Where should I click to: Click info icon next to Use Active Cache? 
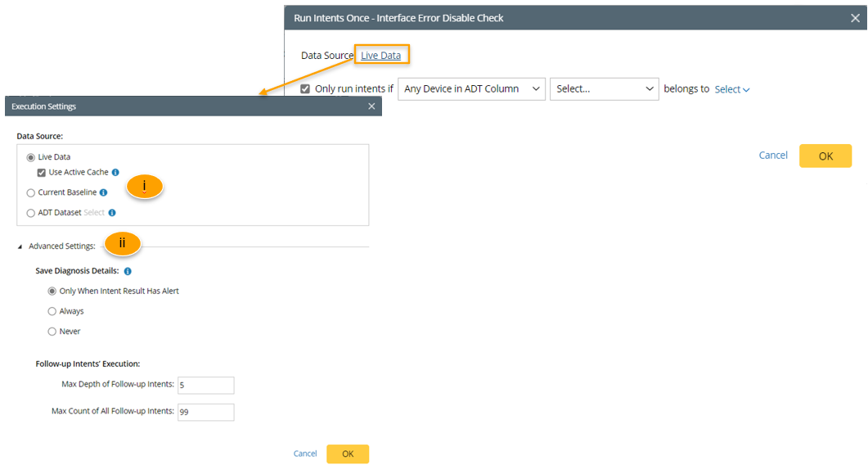point(115,173)
